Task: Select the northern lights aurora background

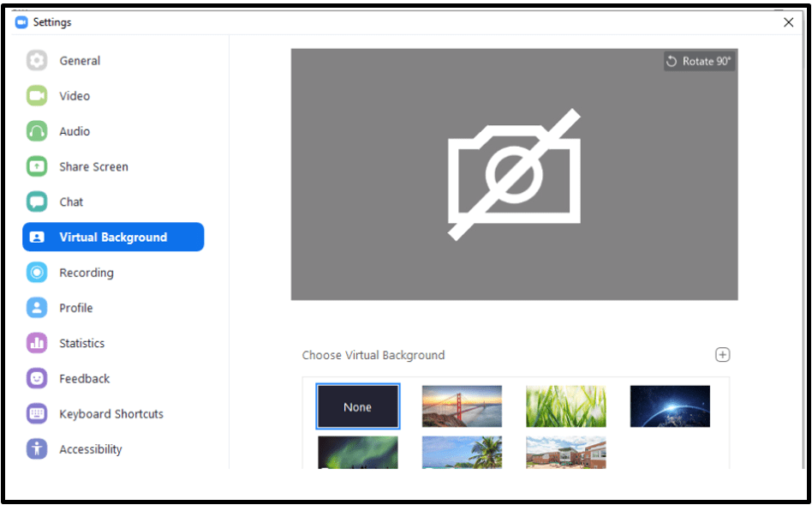Action: click(358, 452)
